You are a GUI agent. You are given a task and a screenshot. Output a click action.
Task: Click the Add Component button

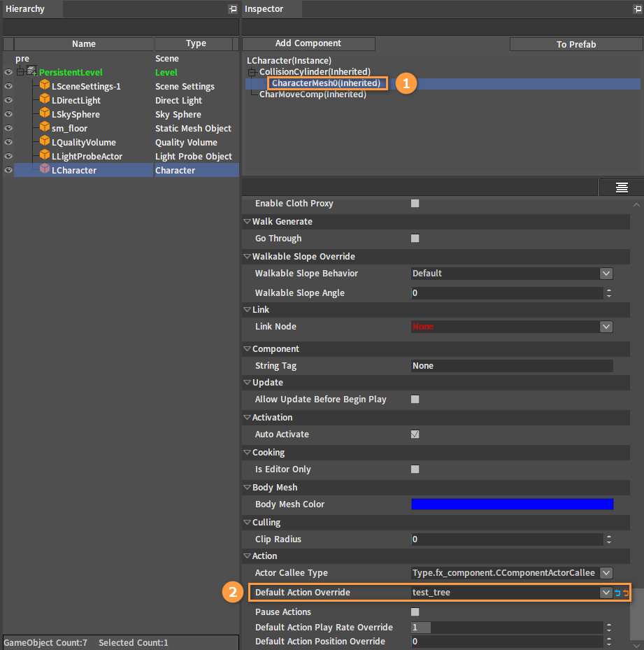pyautogui.click(x=308, y=43)
